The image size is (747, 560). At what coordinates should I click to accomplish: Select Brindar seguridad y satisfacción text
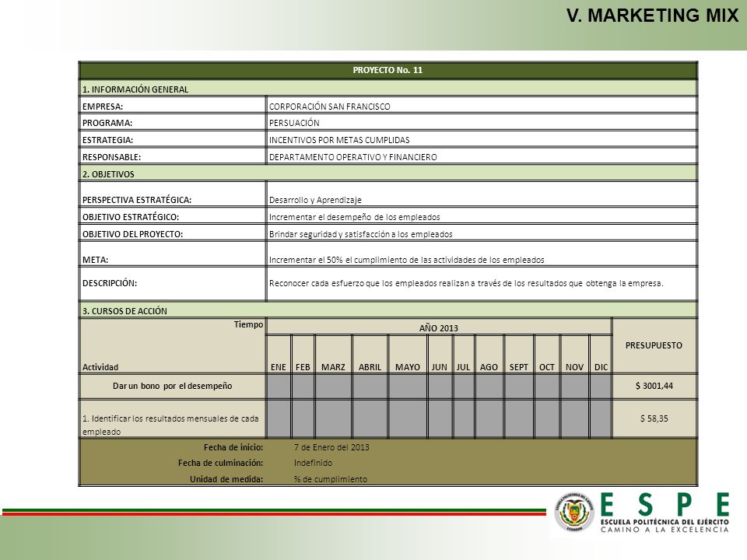pos(360,234)
